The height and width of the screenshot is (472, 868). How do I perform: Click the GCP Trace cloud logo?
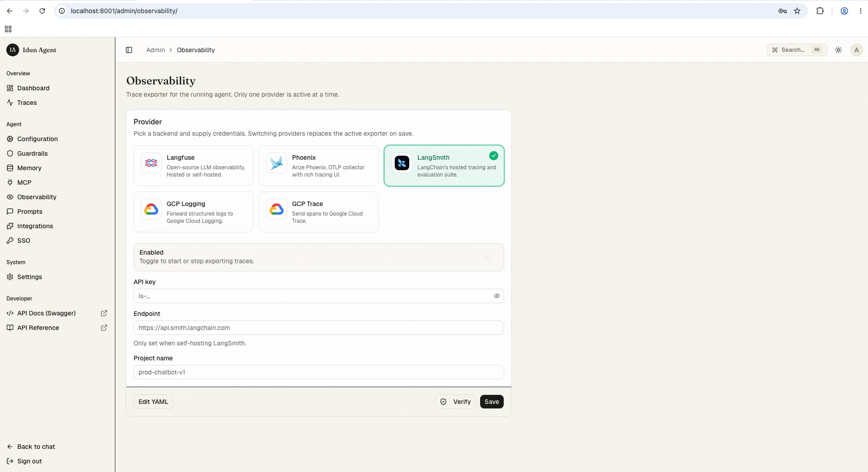(277, 209)
